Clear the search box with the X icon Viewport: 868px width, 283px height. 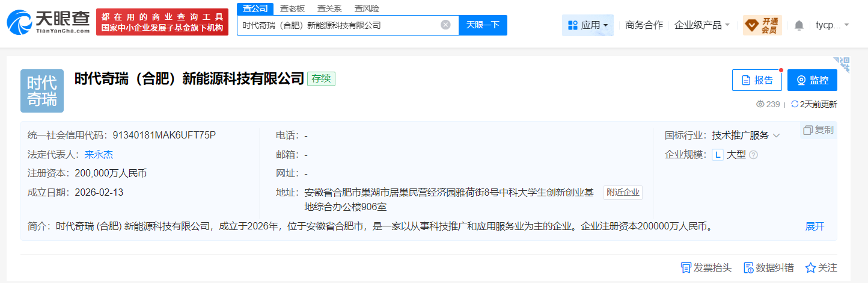(445, 25)
